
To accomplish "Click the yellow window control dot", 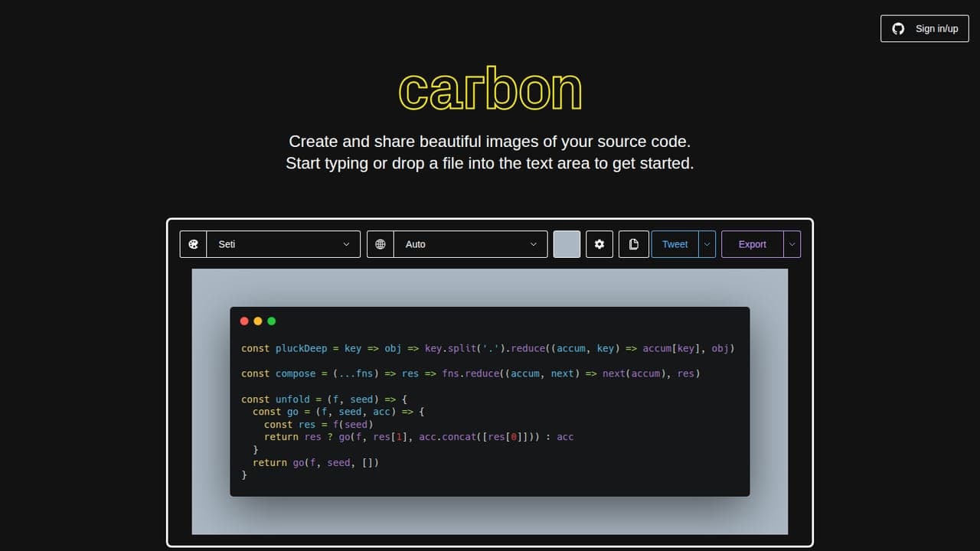I will pyautogui.click(x=258, y=321).
